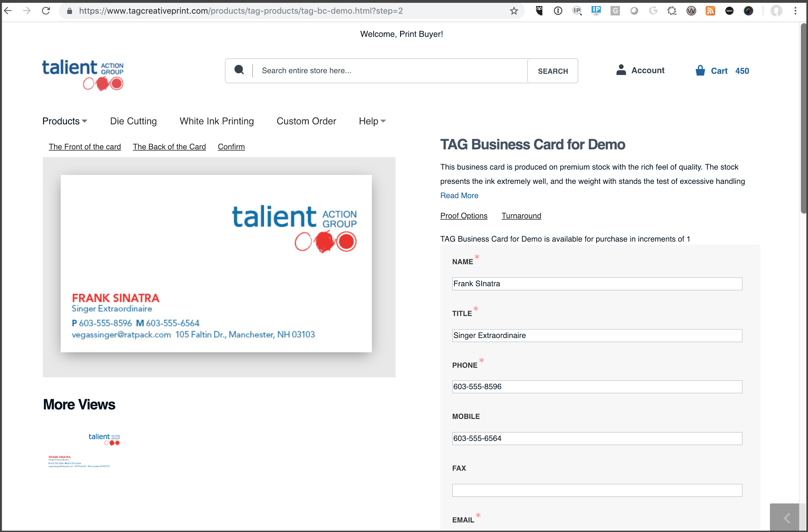Click the 'EMAIL' field label
808x532 pixels.
[463, 520]
